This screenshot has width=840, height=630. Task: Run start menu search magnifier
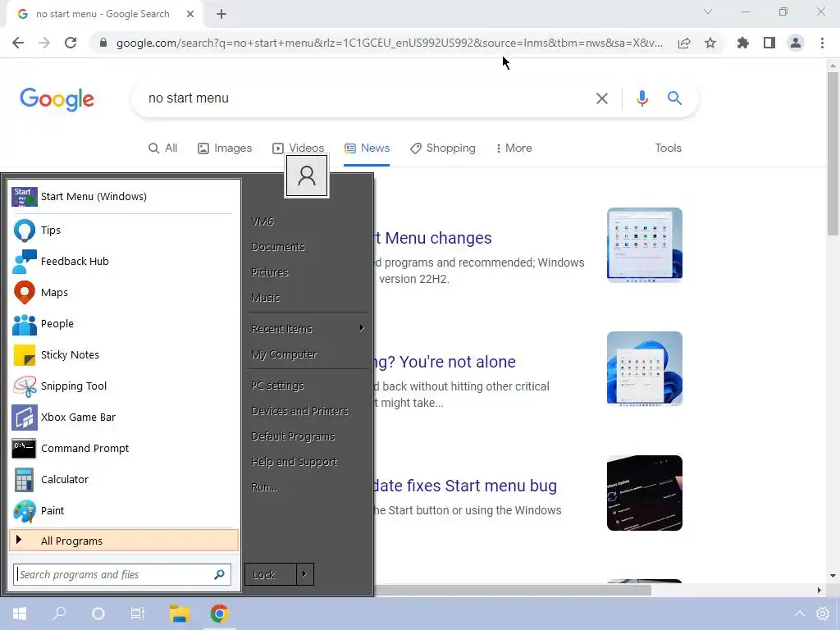pos(219,574)
